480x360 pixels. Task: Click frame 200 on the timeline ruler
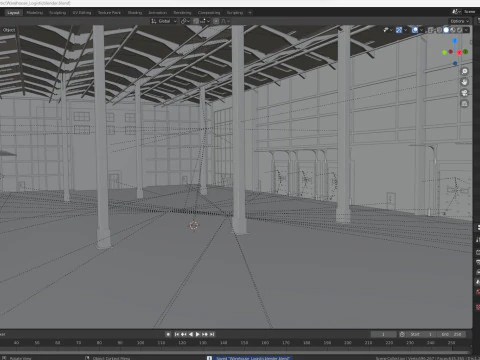(348, 343)
